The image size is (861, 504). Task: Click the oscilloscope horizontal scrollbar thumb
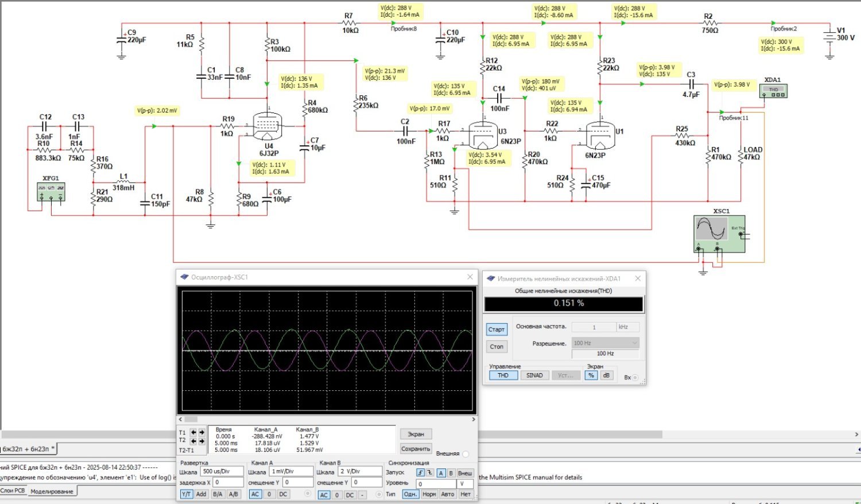coord(191,420)
